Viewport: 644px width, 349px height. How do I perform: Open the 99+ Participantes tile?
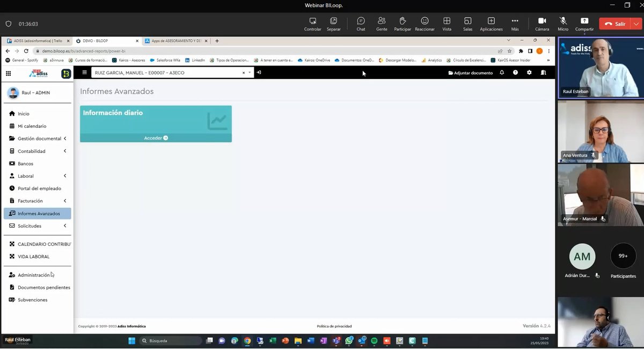pyautogui.click(x=623, y=261)
